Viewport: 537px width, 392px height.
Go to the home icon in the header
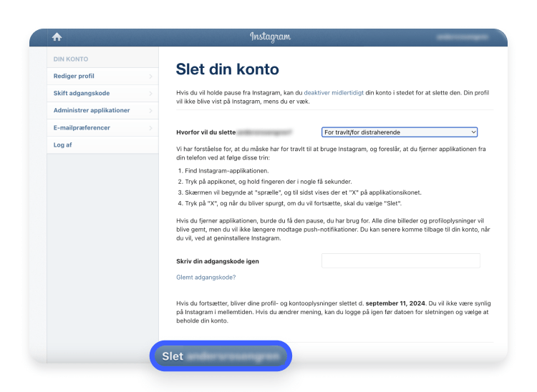[x=57, y=36]
